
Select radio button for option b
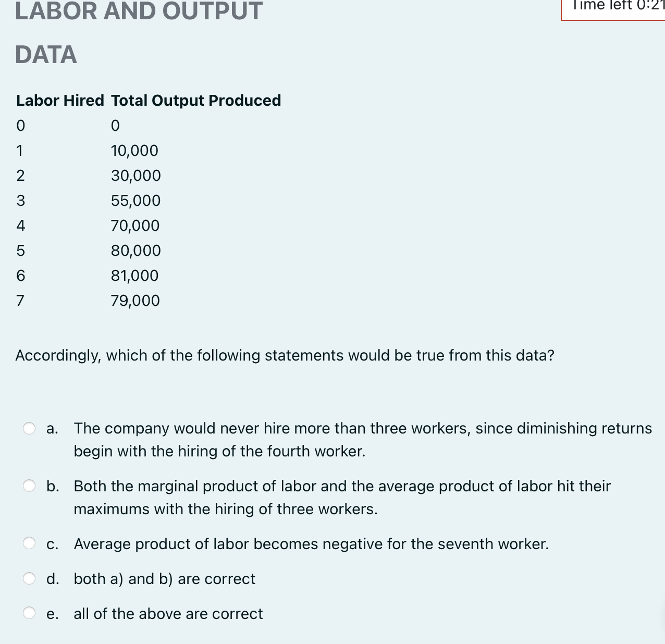point(30,486)
